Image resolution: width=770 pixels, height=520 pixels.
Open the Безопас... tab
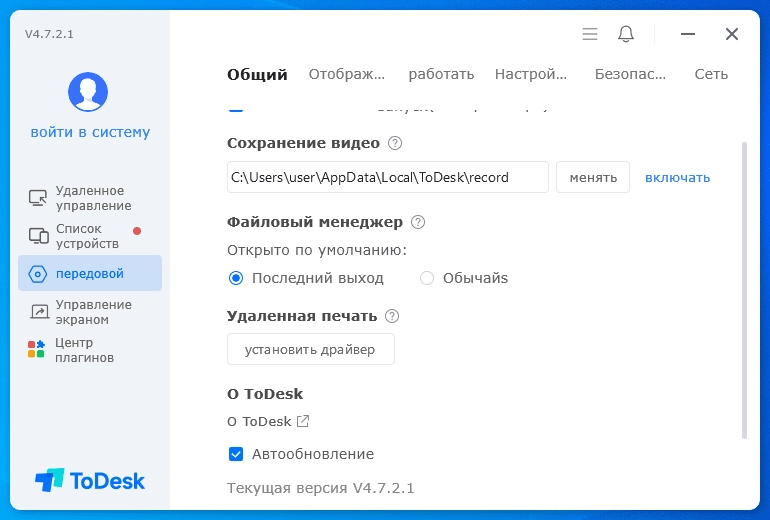click(631, 74)
